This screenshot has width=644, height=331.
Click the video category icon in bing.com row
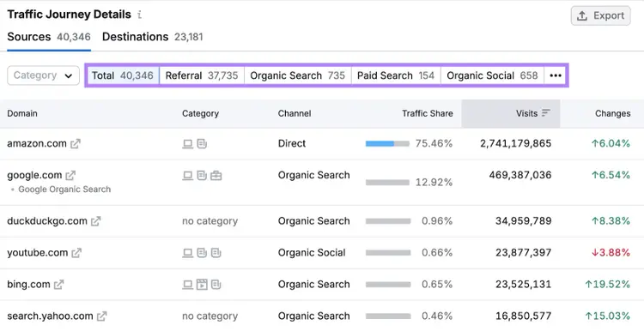[x=202, y=284]
